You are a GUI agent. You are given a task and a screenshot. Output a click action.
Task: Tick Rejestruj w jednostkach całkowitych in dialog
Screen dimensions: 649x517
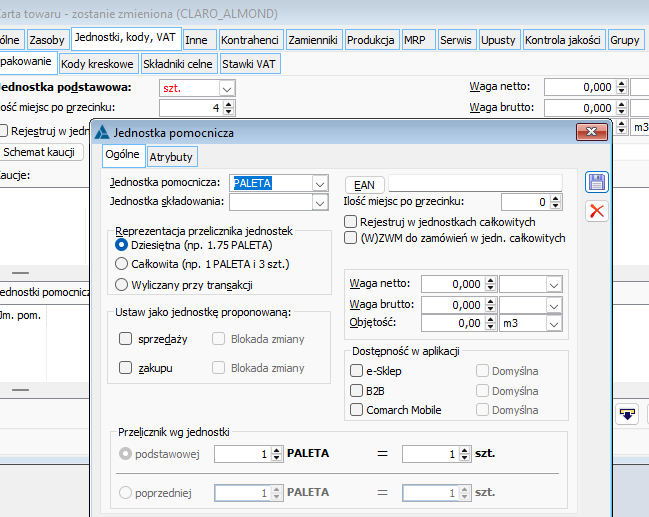coord(351,221)
